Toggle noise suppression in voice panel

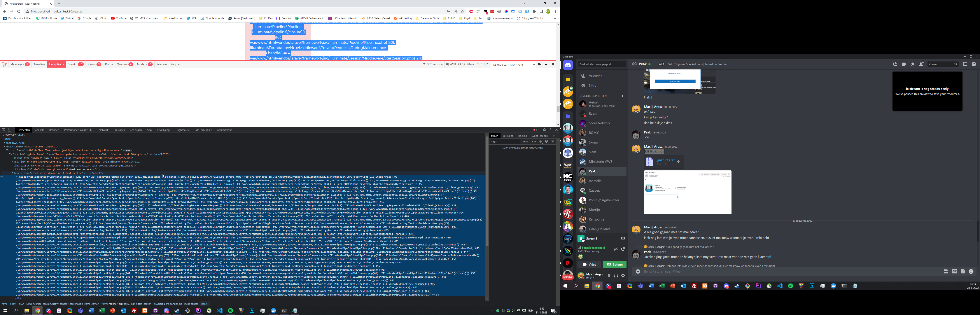616,249
